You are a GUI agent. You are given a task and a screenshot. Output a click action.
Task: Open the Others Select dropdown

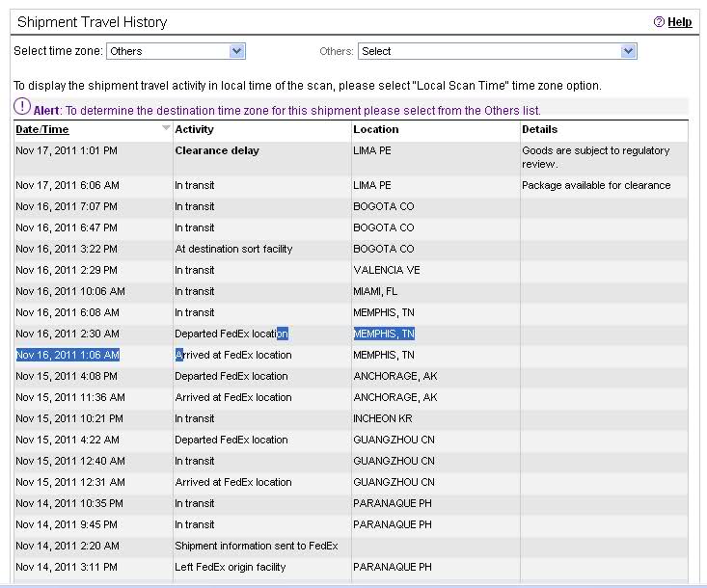click(x=498, y=51)
